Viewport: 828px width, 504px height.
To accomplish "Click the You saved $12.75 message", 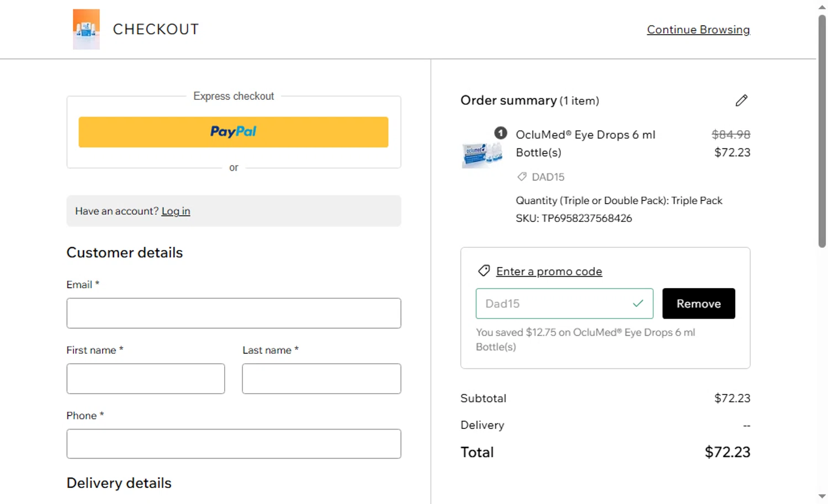I will (x=586, y=339).
